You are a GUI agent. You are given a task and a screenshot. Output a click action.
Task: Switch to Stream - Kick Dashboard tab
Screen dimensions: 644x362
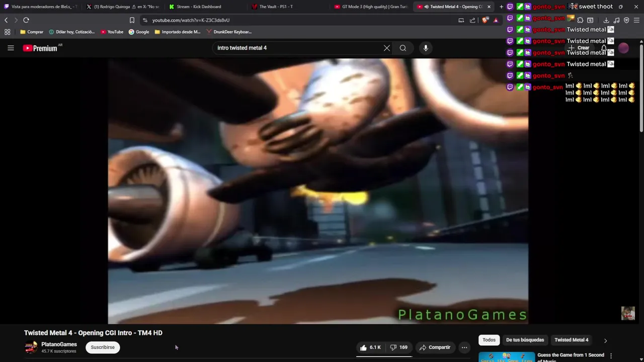pyautogui.click(x=205, y=7)
